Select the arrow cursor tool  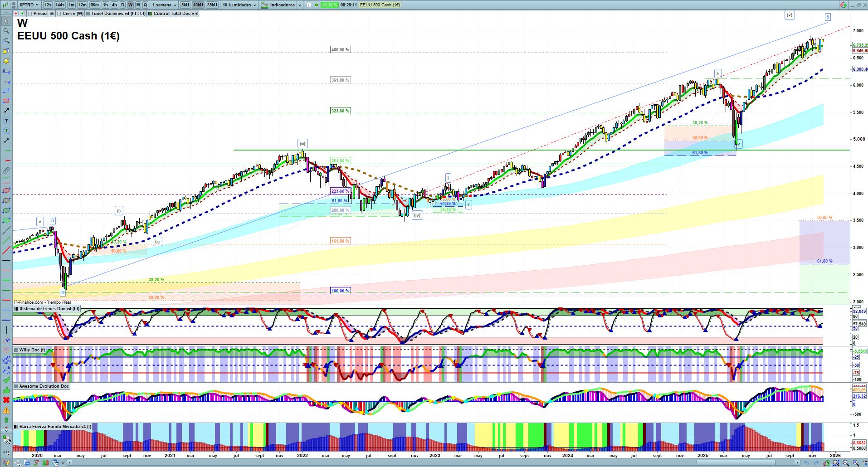click(6, 21)
